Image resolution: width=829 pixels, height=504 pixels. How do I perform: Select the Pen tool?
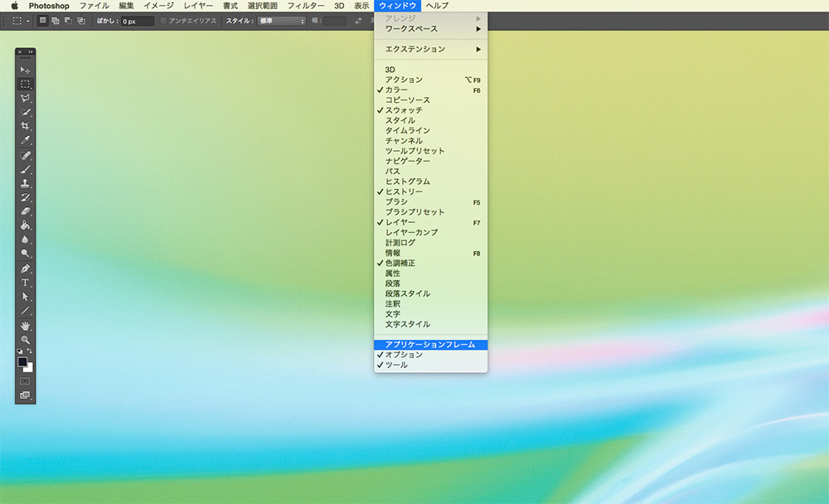(25, 269)
